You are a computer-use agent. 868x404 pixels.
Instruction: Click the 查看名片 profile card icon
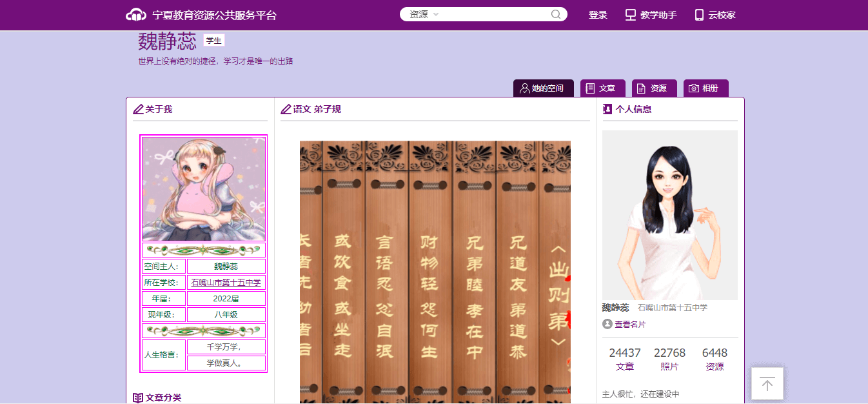(607, 324)
